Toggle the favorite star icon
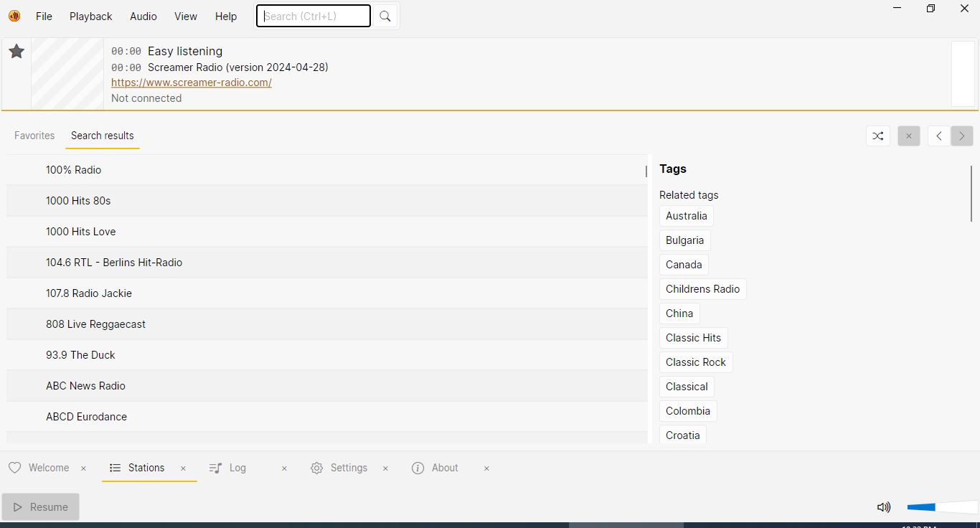Image resolution: width=980 pixels, height=528 pixels. click(x=17, y=52)
